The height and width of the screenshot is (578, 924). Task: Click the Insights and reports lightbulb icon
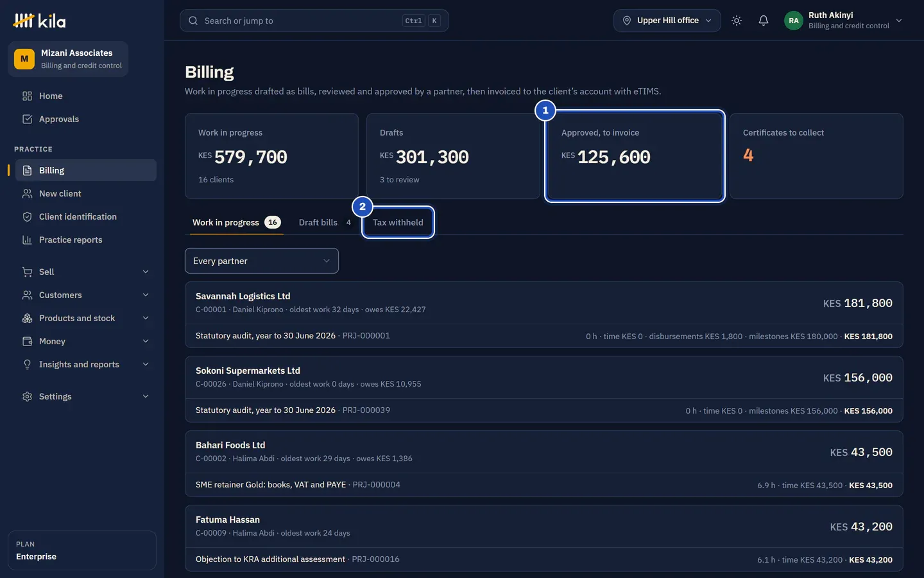tap(27, 364)
